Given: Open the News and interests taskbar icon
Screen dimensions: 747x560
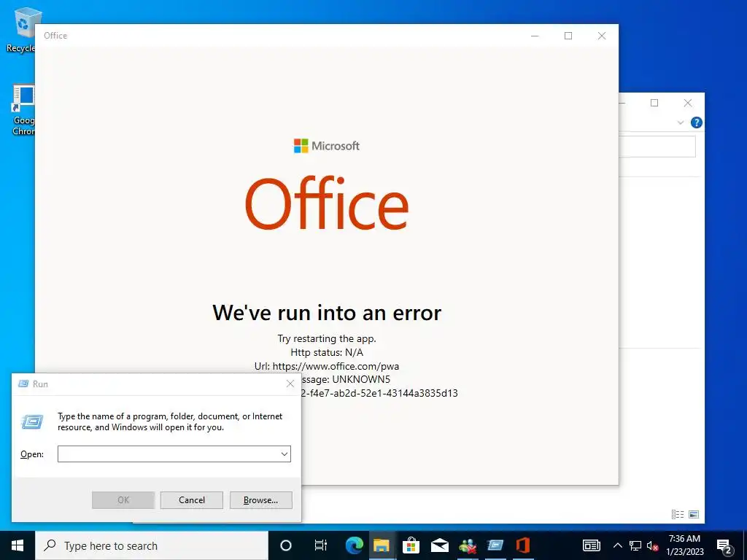Looking at the screenshot, I should click(591, 545).
